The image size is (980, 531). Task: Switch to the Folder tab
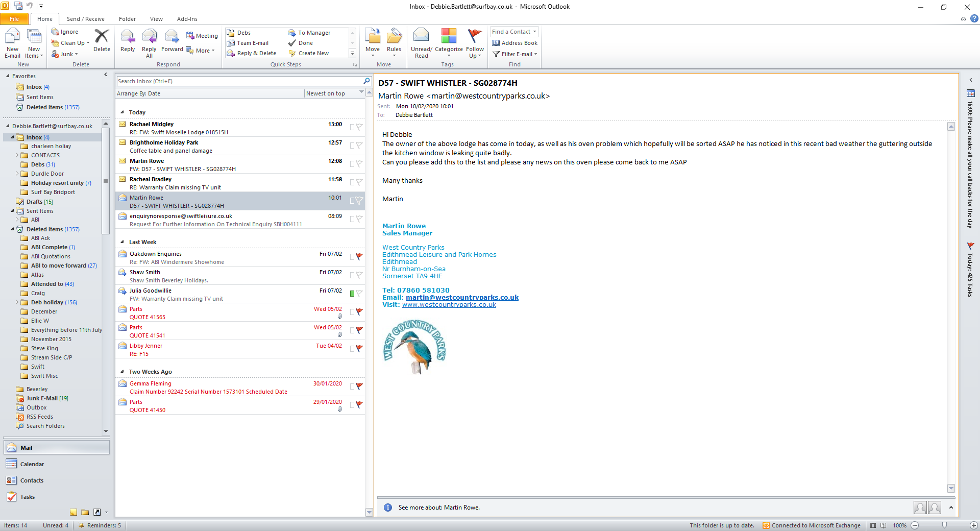coord(127,19)
